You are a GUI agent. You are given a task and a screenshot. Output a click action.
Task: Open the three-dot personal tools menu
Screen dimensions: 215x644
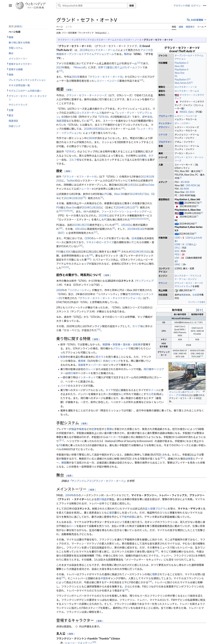pos(204,6)
